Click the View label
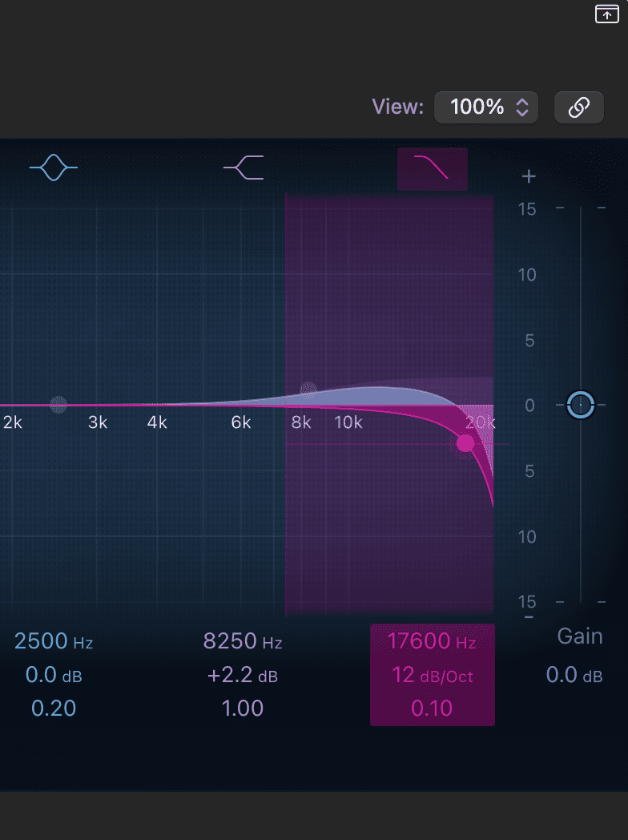This screenshot has width=628, height=840. pyautogui.click(x=398, y=107)
